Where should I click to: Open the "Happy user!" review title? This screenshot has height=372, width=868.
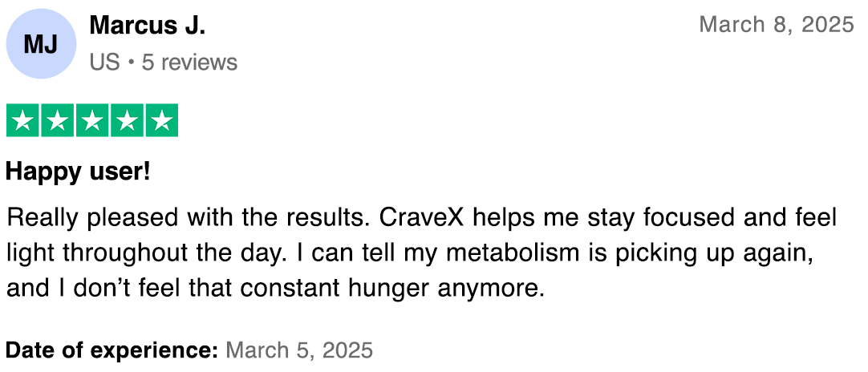[x=78, y=172]
